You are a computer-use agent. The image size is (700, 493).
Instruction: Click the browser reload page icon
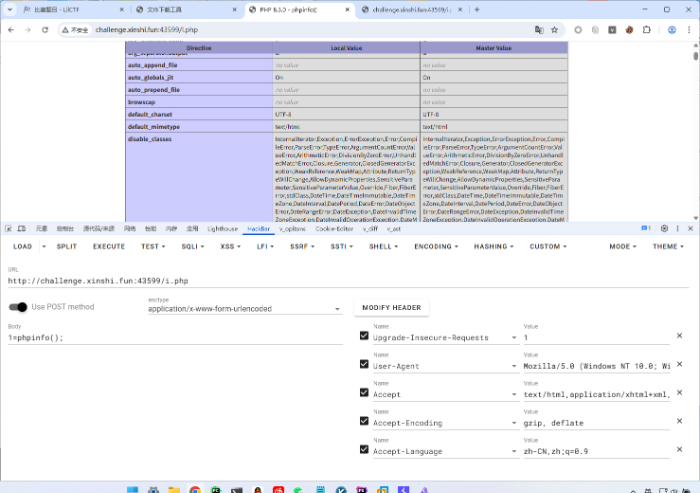coord(44,30)
